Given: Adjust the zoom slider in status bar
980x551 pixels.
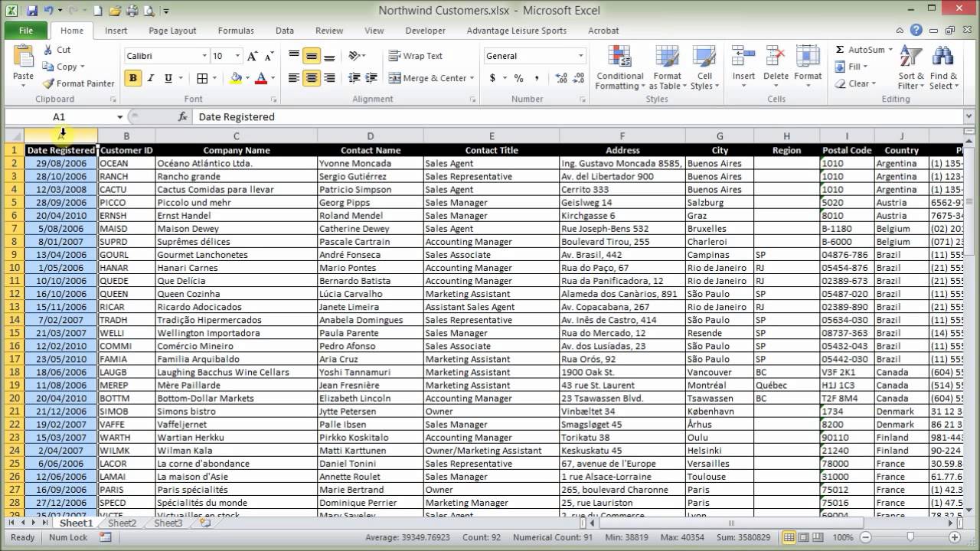Looking at the screenshot, I should point(910,537).
